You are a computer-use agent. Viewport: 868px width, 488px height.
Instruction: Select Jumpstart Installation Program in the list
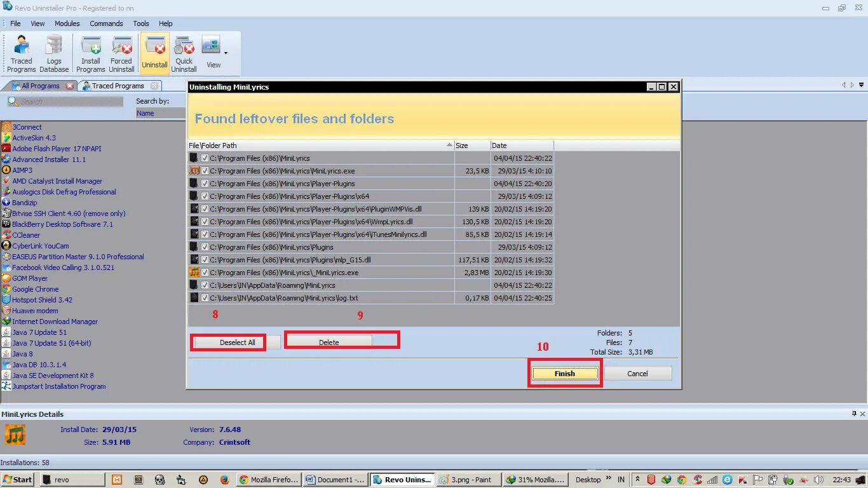coord(58,386)
